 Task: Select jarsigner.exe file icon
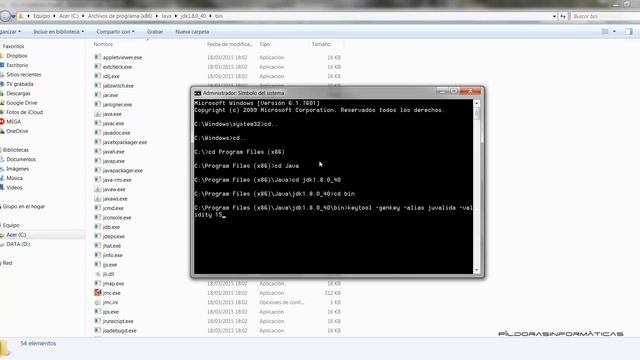97,104
